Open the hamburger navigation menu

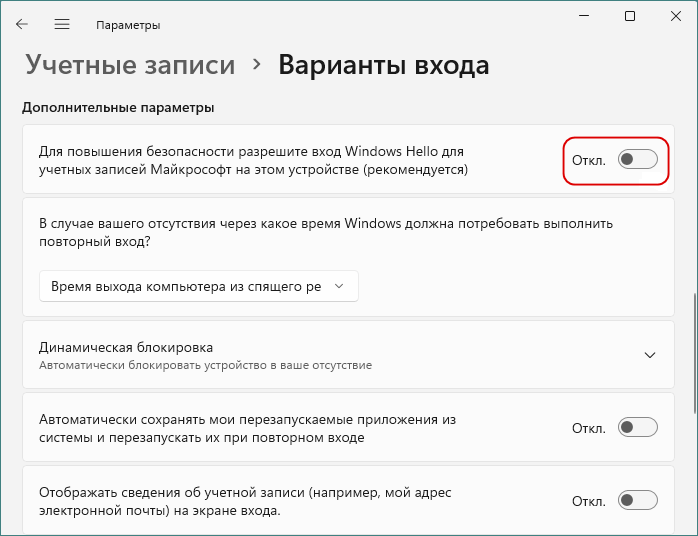(x=62, y=24)
